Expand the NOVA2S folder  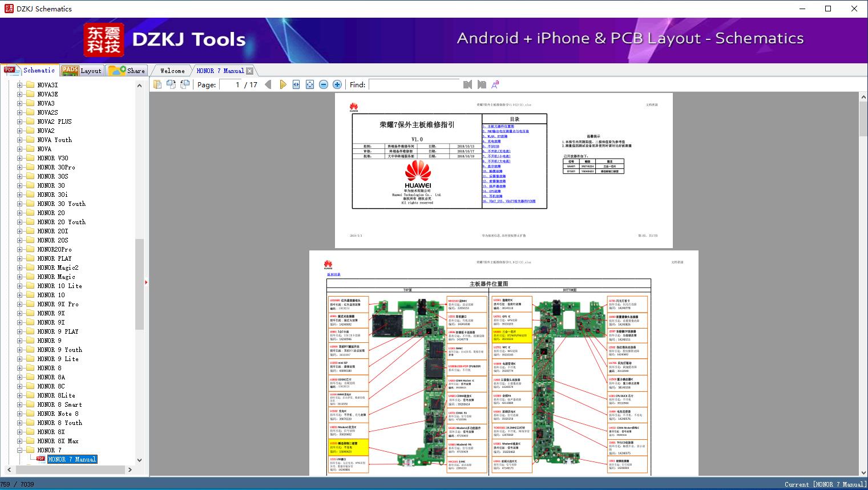coord(19,112)
